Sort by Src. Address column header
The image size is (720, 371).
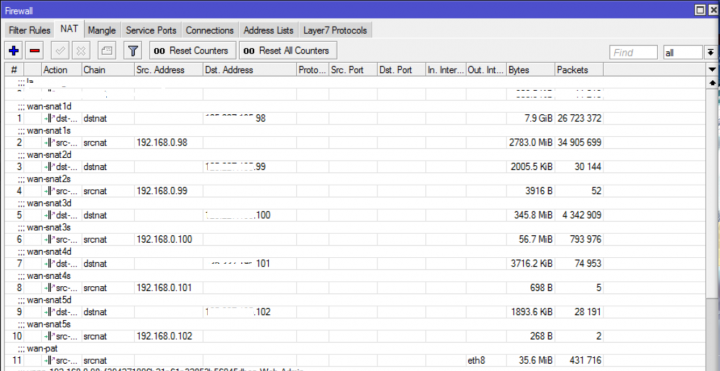click(x=169, y=70)
